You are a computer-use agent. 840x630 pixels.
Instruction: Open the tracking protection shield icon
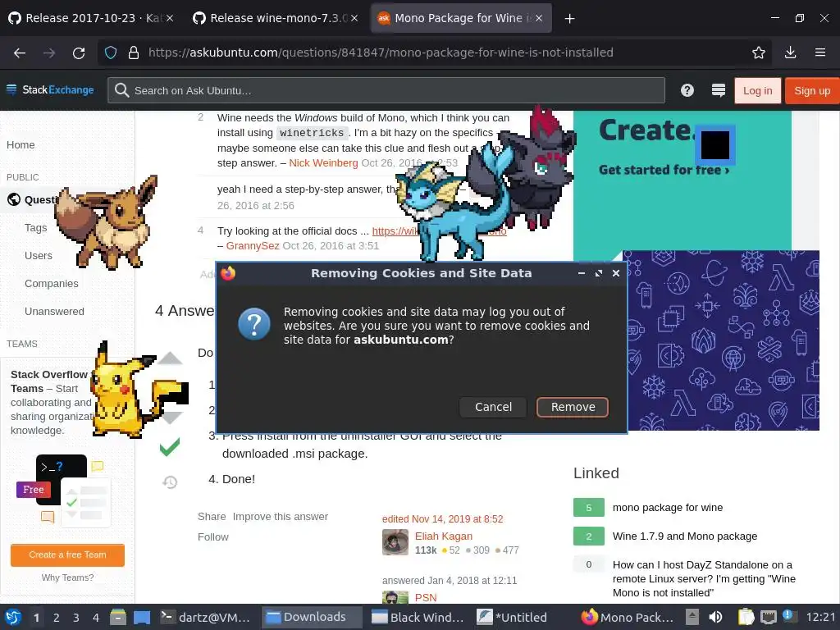(111, 52)
